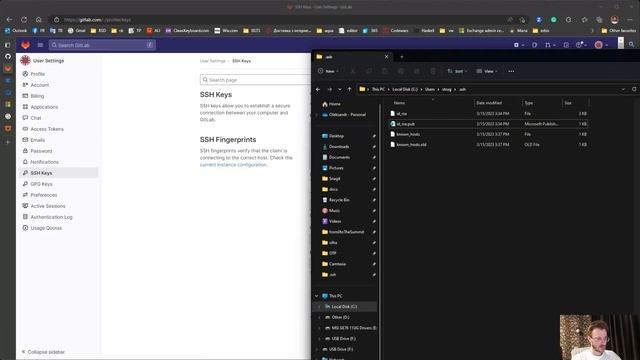Focus the Search GitLab field
Screen dimensions: 640x360
(102, 45)
